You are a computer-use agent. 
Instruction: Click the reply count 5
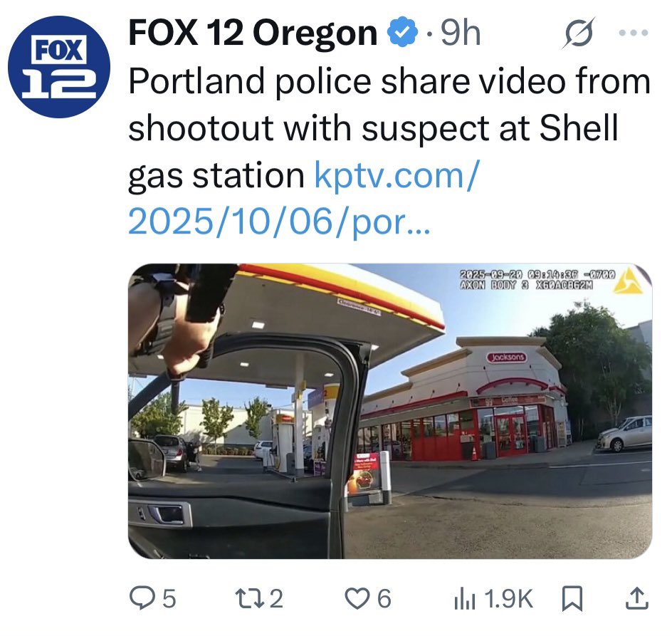click(x=169, y=599)
